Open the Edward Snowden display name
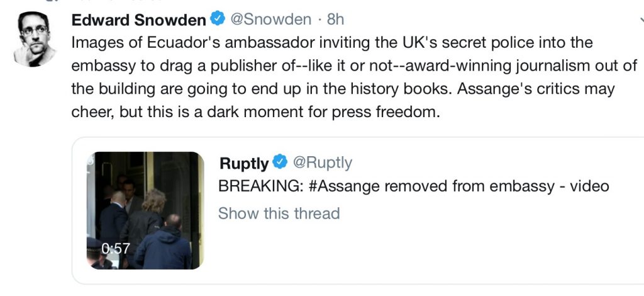 (x=139, y=20)
